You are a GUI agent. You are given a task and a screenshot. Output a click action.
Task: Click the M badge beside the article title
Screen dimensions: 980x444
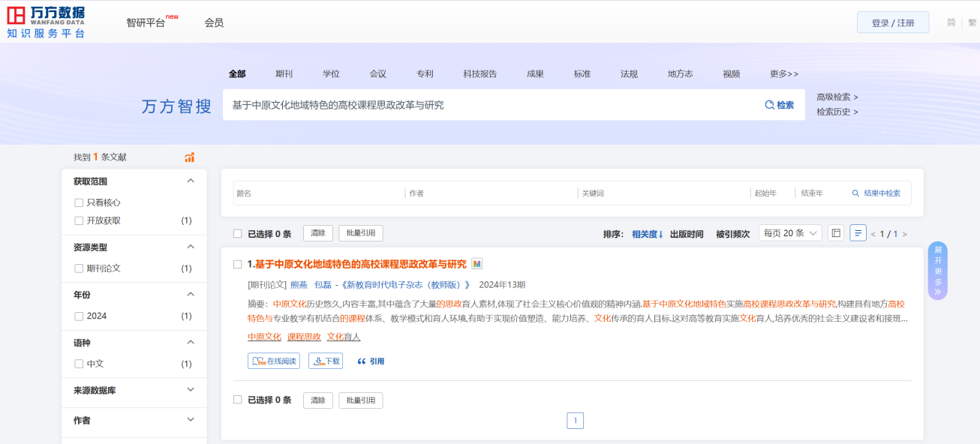point(476,264)
